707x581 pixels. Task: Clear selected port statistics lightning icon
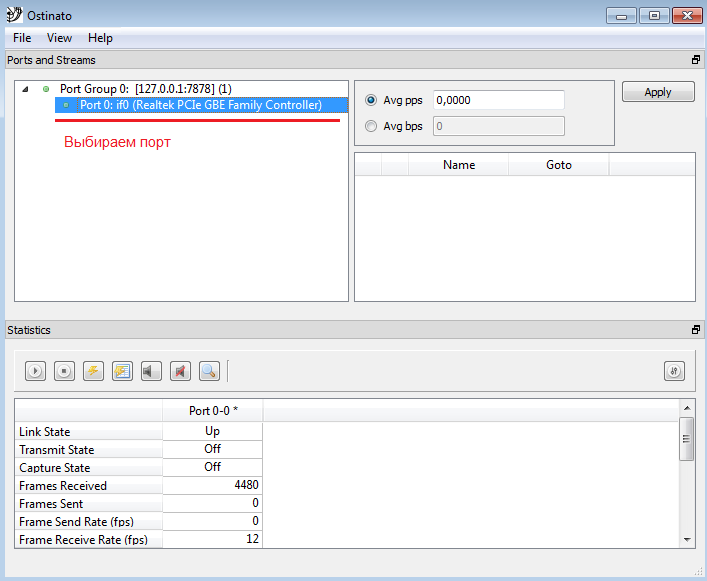coord(93,371)
